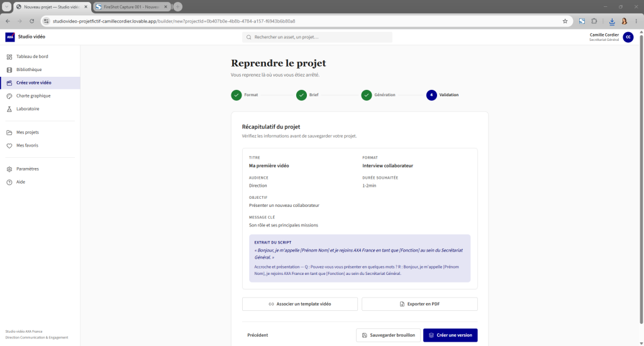Click the Tableau de bord grid icon
Viewport: 644px width, 346px height.
pos(9,57)
